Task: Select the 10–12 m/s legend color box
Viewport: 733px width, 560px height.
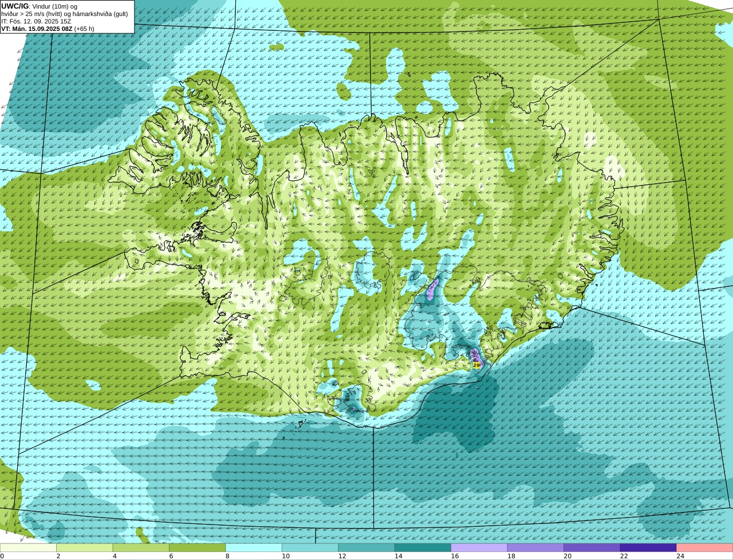Action: click(x=310, y=547)
